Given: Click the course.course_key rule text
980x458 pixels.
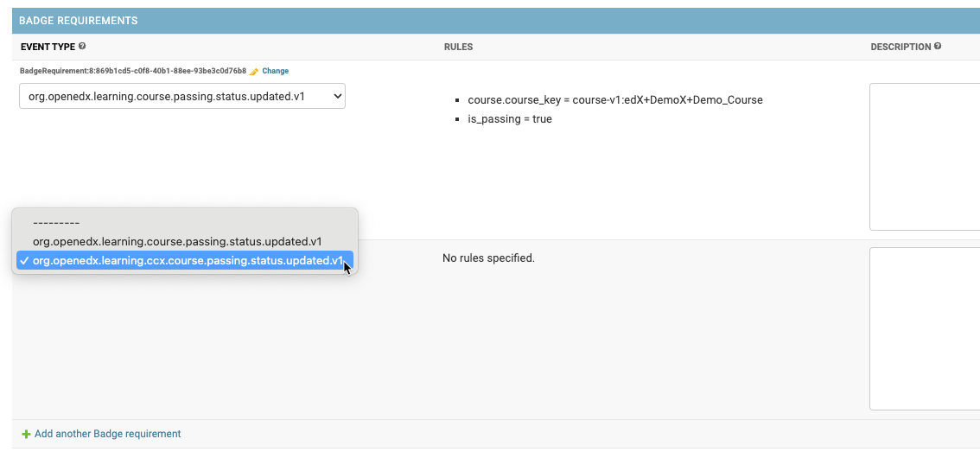Looking at the screenshot, I should [x=614, y=100].
